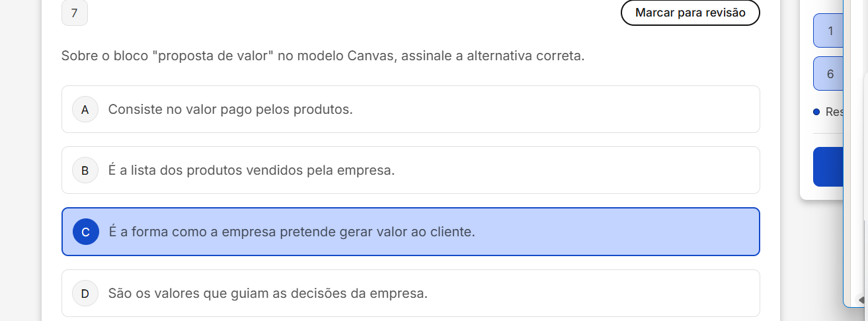868x321 pixels.
Task: Pick letter D option circle
Action: 85,293
